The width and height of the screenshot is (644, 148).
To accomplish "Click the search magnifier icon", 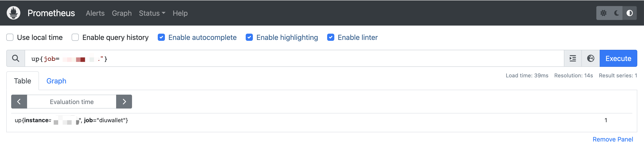I will [16, 59].
